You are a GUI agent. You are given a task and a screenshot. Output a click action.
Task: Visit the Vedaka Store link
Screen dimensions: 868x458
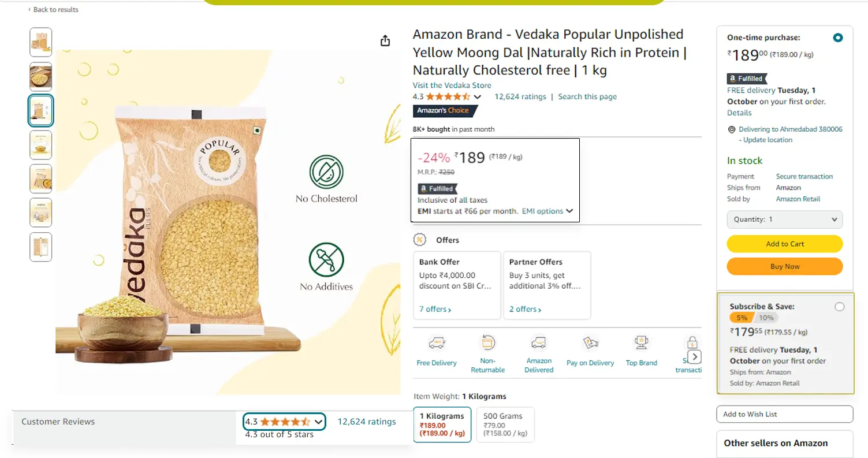point(452,85)
